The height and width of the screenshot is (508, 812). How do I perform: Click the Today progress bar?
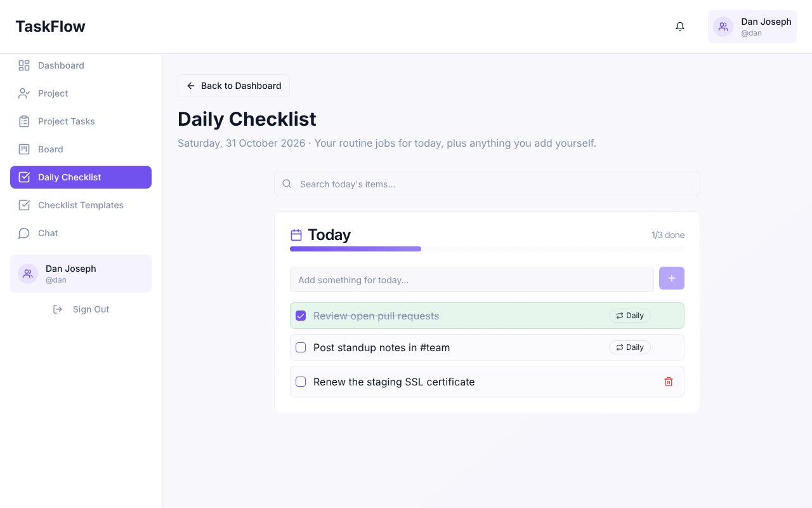point(487,249)
